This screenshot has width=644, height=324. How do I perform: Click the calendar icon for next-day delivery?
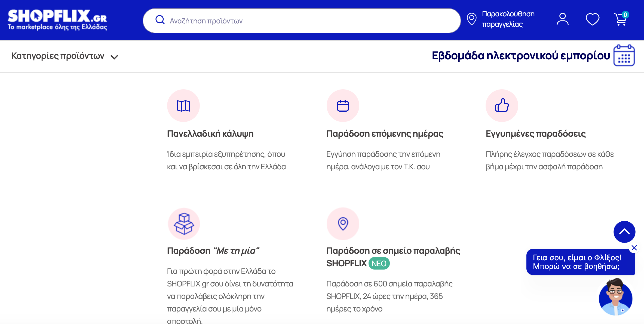(x=343, y=106)
